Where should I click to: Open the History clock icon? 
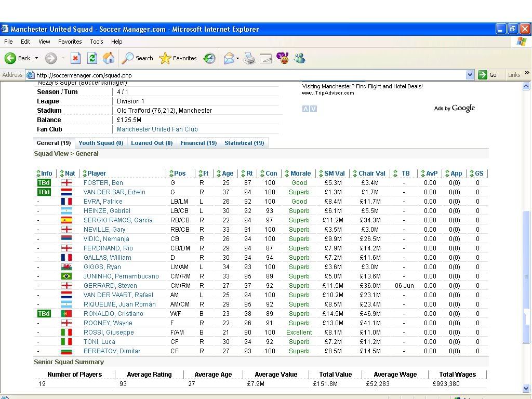(x=209, y=58)
